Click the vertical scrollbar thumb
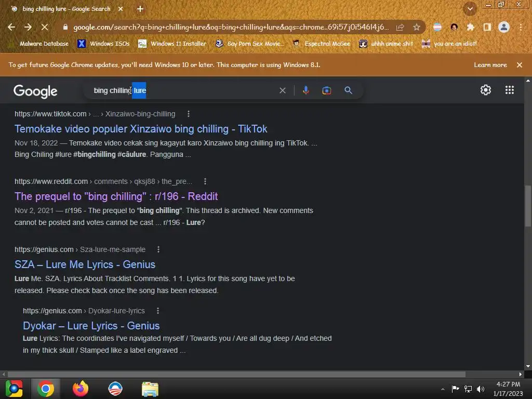Screen dimensions: 532x399 click(528, 206)
